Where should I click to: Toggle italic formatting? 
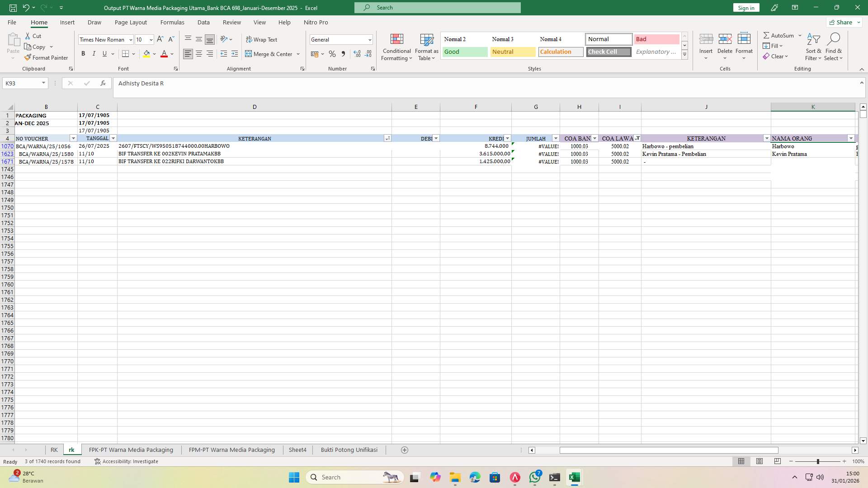(94, 53)
